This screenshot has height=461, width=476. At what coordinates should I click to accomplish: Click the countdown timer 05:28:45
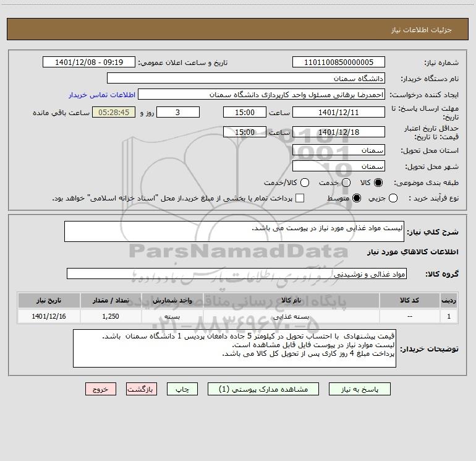[x=114, y=112]
